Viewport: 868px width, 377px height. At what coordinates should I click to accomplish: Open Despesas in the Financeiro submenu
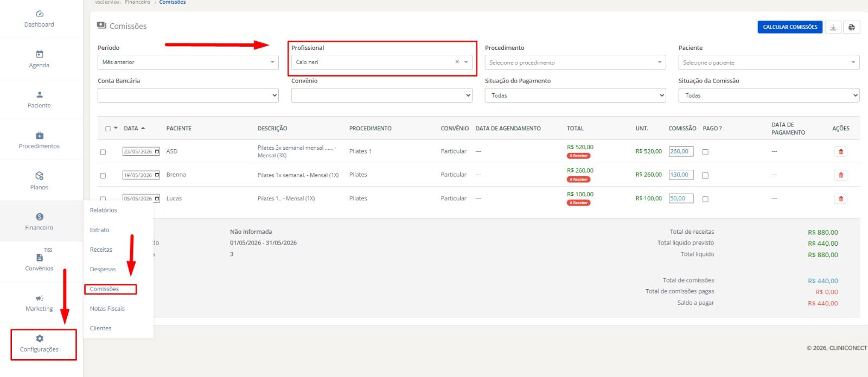click(103, 269)
